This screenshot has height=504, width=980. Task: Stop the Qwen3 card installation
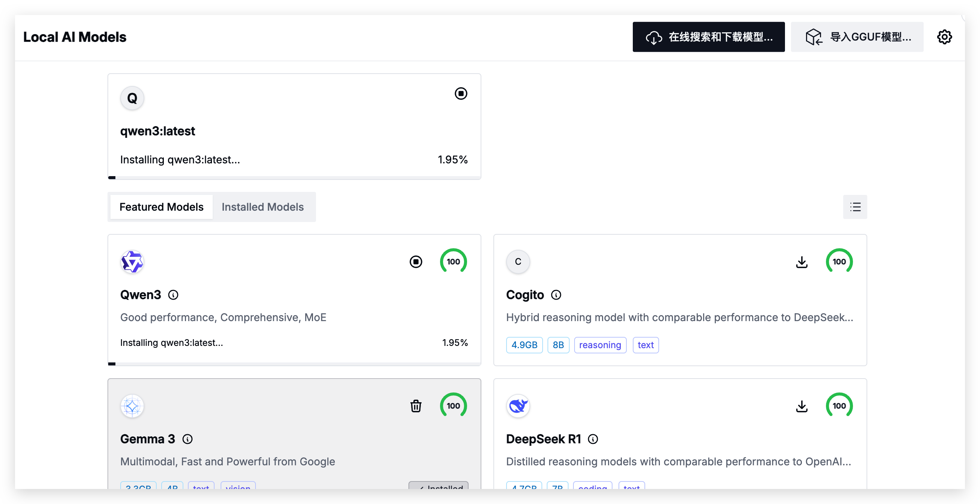click(x=416, y=261)
